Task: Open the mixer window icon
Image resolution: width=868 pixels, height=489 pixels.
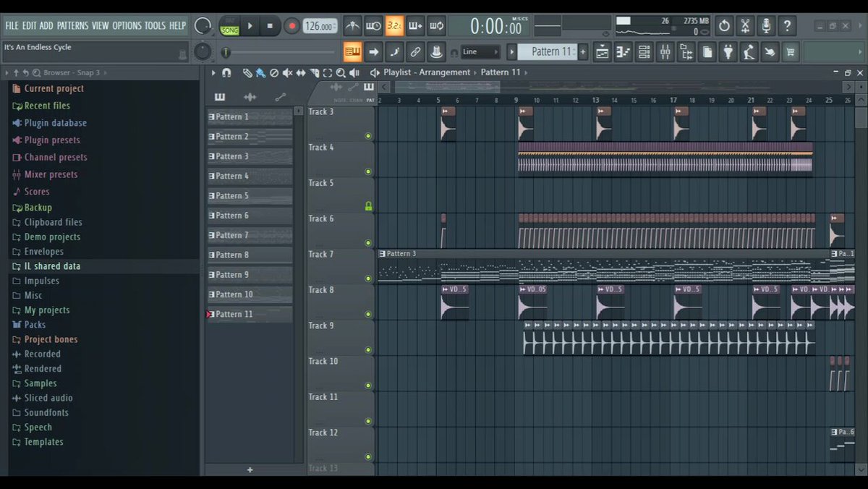Action: click(665, 52)
